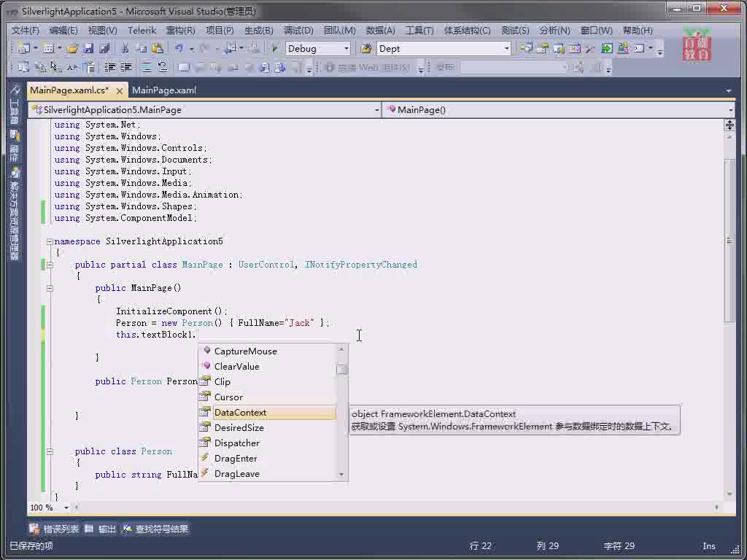Collapse the MainPage() constructor outline
747x560 pixels.
point(50,288)
